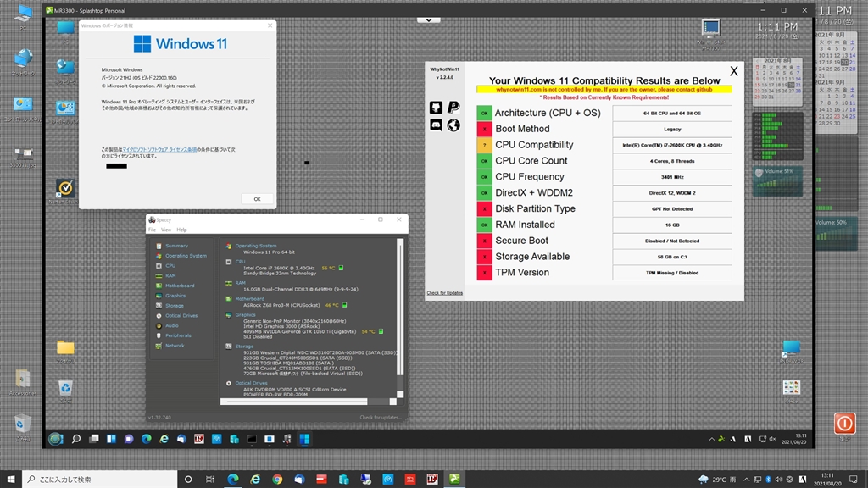Open the website globe icon in WhyNotWin11
Screen dimensions: 868x488
453,125
